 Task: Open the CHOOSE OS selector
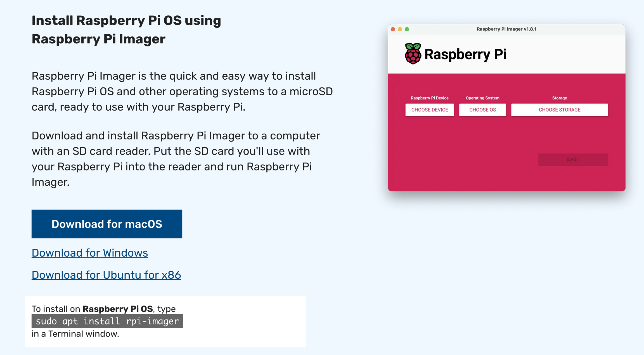pyautogui.click(x=482, y=110)
